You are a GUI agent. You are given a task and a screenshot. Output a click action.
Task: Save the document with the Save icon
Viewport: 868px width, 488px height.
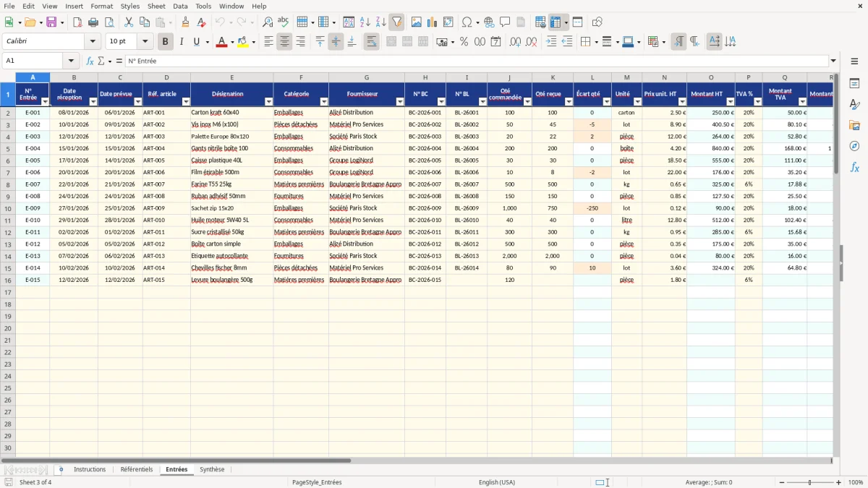(x=51, y=22)
